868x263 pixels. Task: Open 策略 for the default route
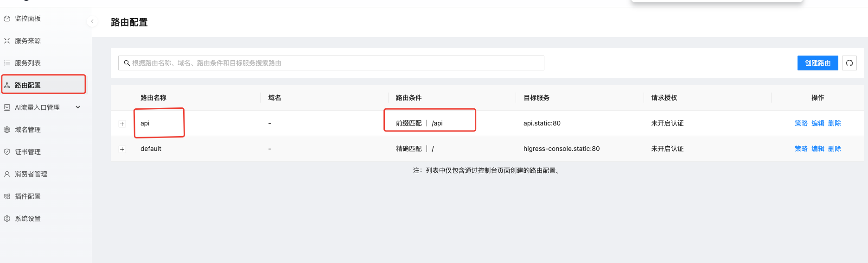point(801,149)
